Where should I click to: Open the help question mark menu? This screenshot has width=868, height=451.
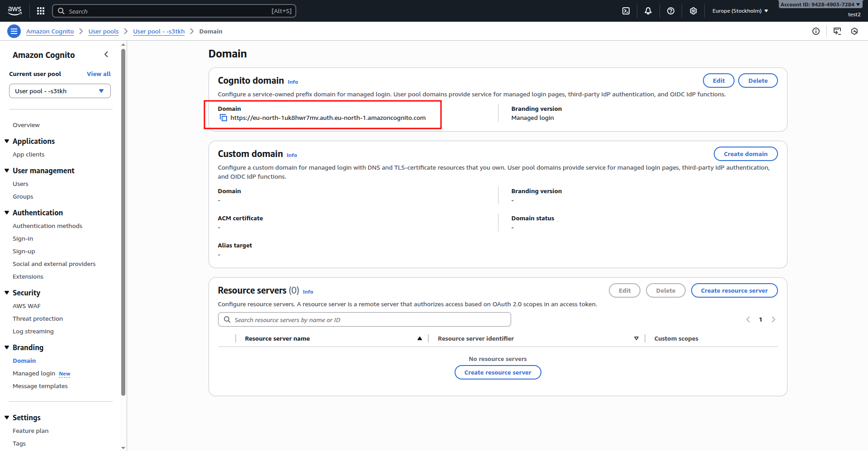(x=671, y=11)
